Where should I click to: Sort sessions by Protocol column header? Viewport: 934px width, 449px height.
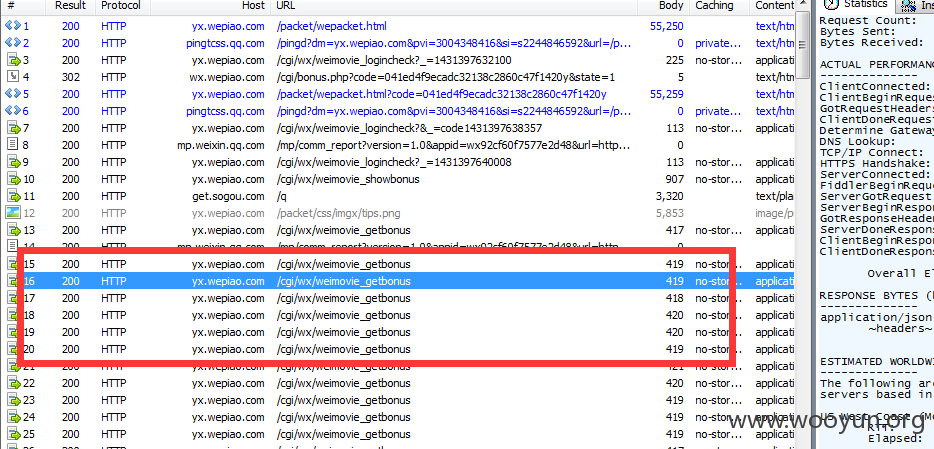pos(121,5)
